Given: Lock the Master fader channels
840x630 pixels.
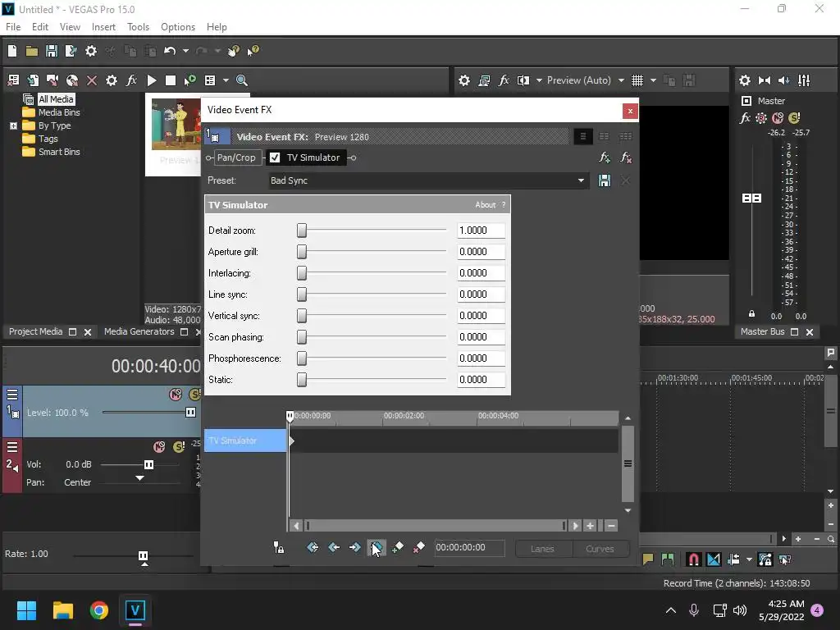Looking at the screenshot, I should pos(751,314).
